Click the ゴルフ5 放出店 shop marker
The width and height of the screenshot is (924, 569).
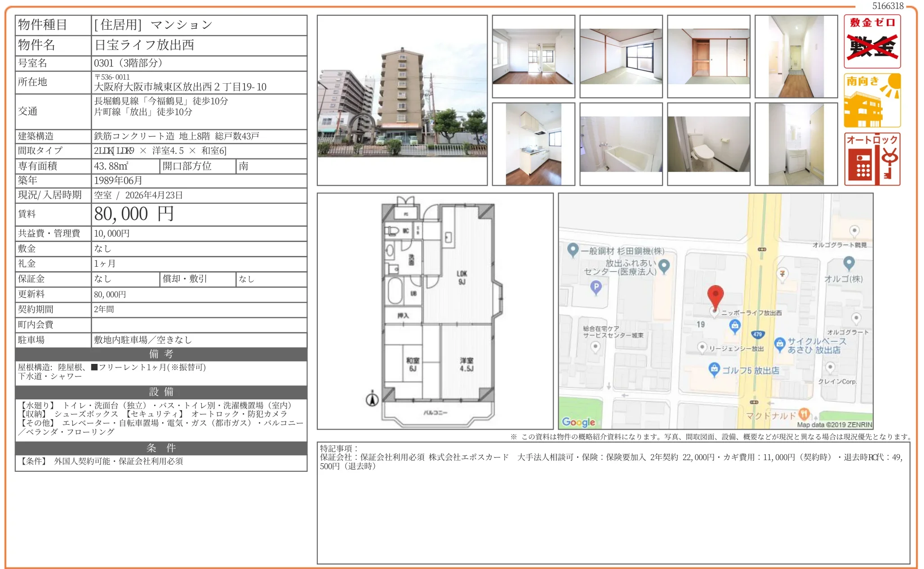pos(714,369)
